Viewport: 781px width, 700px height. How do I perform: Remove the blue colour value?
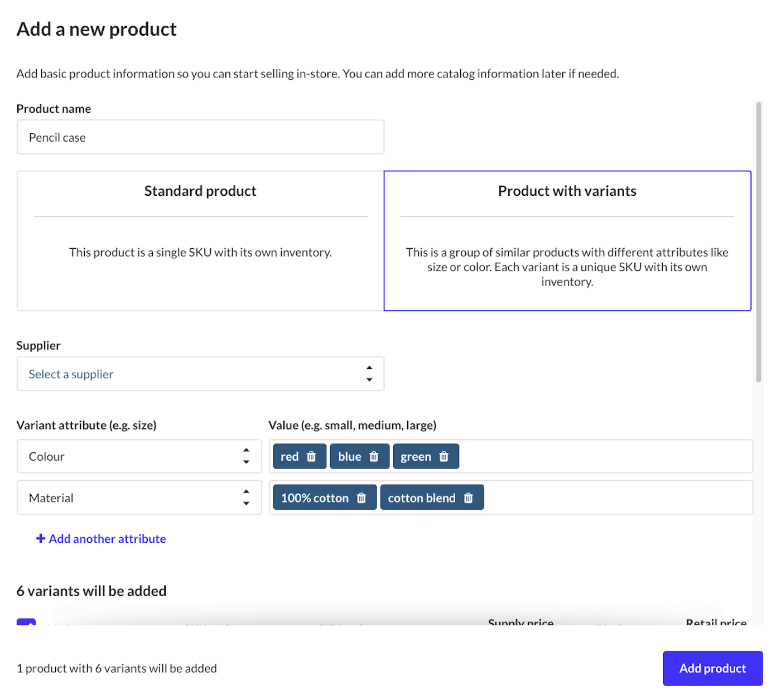374,456
